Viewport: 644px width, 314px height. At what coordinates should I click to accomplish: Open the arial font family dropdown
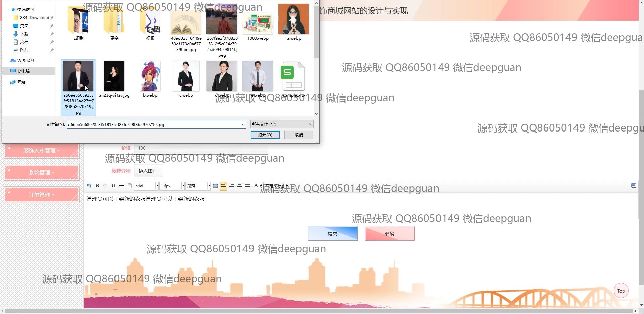click(x=146, y=186)
